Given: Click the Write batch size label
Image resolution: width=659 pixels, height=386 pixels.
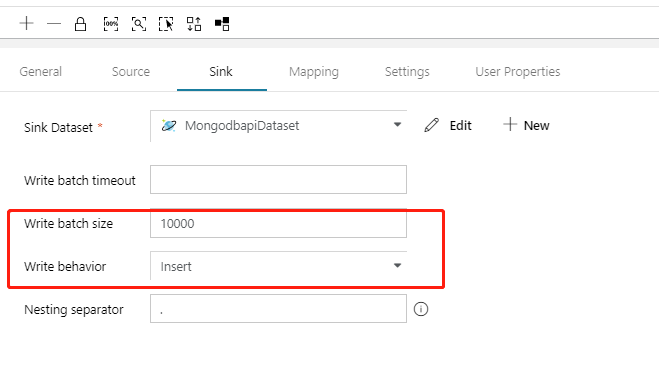Looking at the screenshot, I should [x=69, y=223].
